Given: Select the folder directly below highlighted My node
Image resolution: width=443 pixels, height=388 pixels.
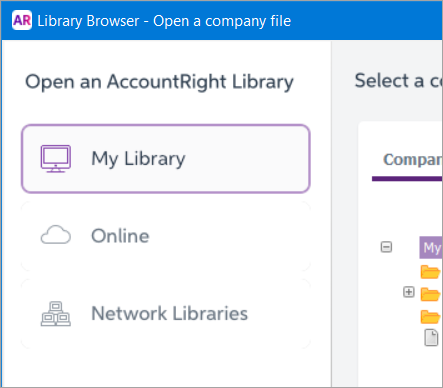Looking at the screenshot, I should click(430, 272).
